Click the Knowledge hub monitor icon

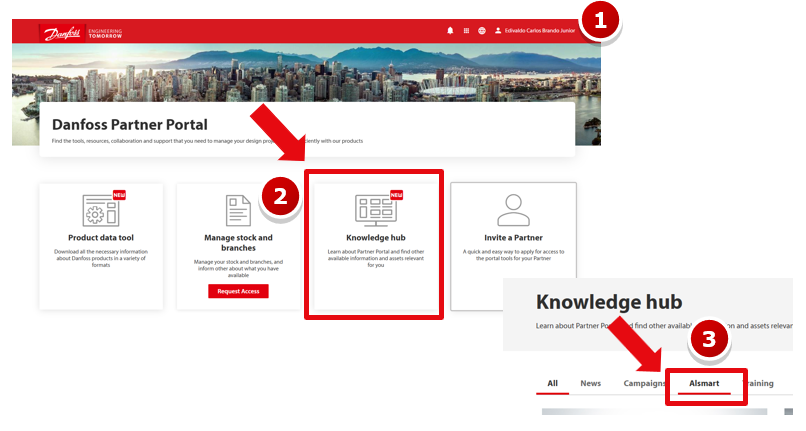click(376, 210)
